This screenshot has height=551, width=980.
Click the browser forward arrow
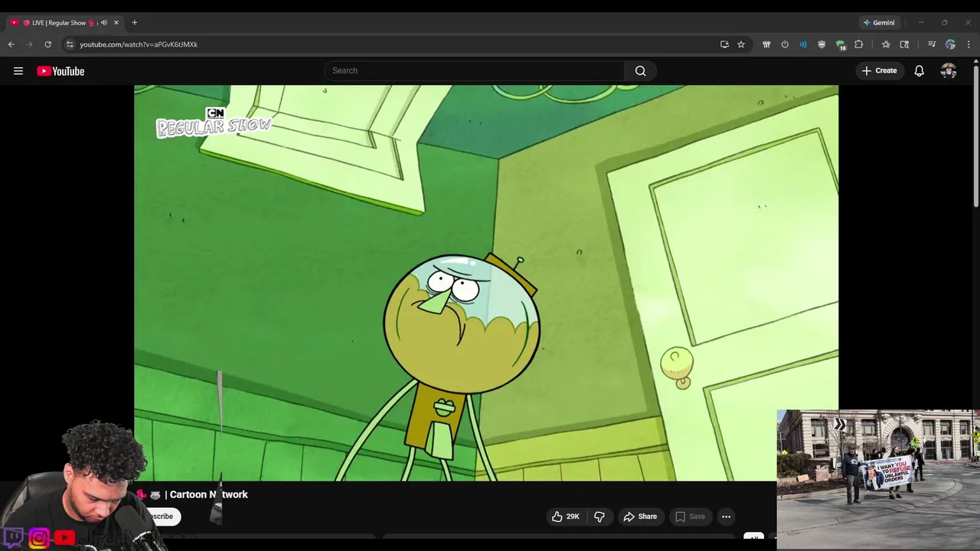pos(30,44)
